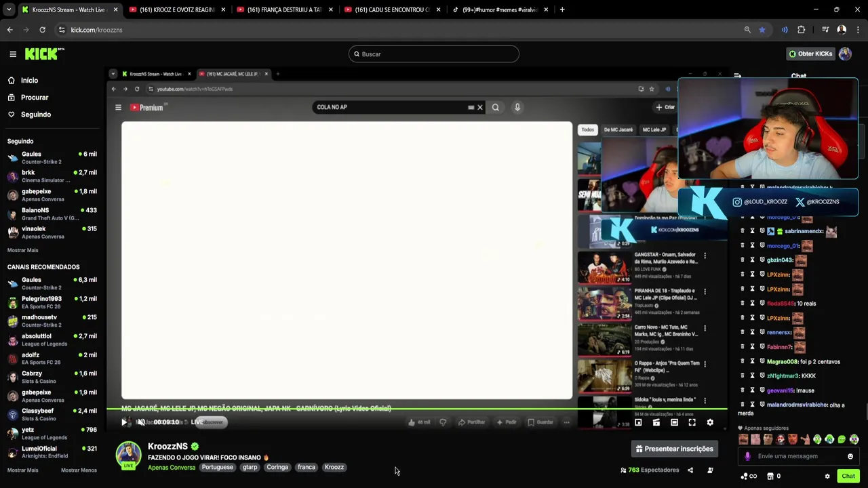Click the KICK logo
The image size is (868, 488).
click(x=44, y=54)
